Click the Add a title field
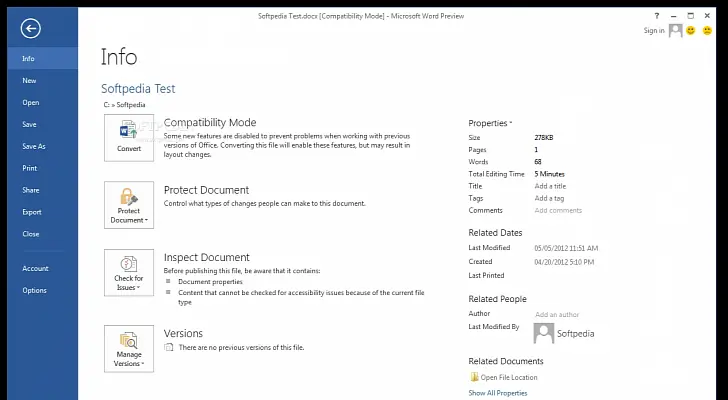Screen dimensions: 728x400 tap(550, 186)
